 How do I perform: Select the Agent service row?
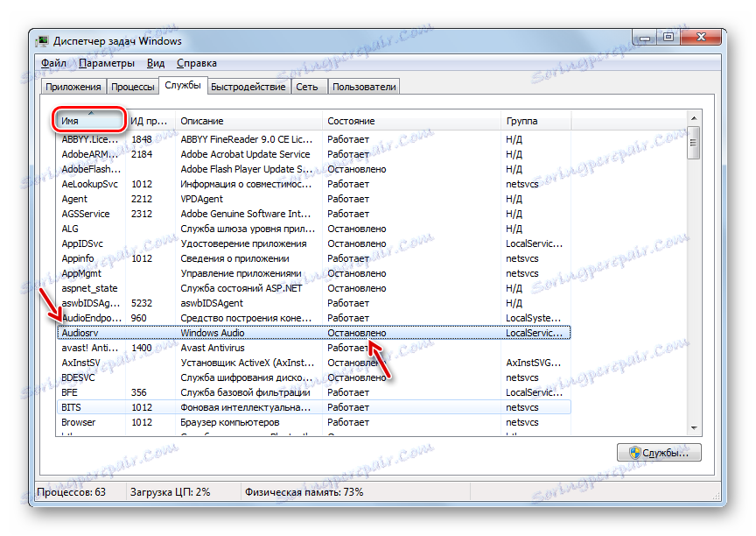point(313,199)
